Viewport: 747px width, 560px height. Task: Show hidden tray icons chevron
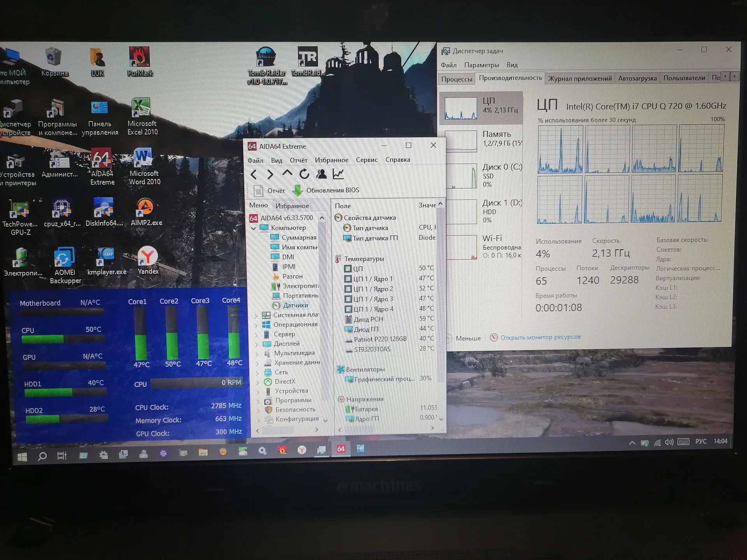tap(632, 443)
